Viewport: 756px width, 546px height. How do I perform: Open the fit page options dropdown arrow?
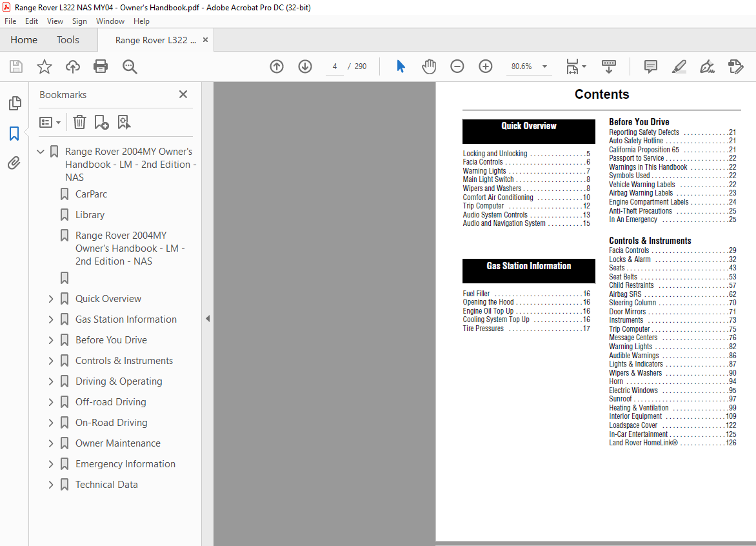[584, 66]
